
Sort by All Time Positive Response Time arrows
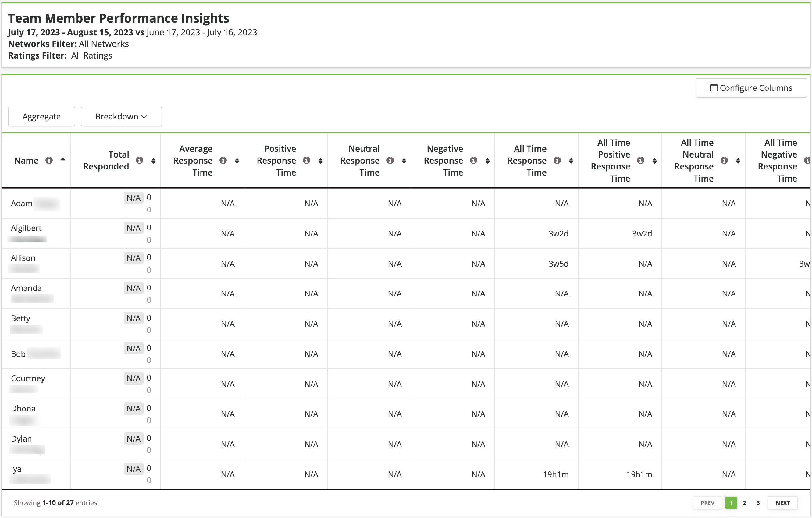point(654,161)
